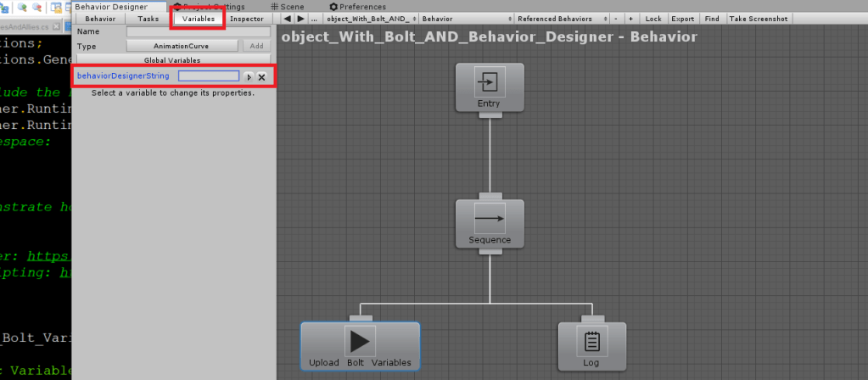This screenshot has height=380, width=868.
Task: Open the Behavior selection dropdown in toolbar
Action: 466,19
